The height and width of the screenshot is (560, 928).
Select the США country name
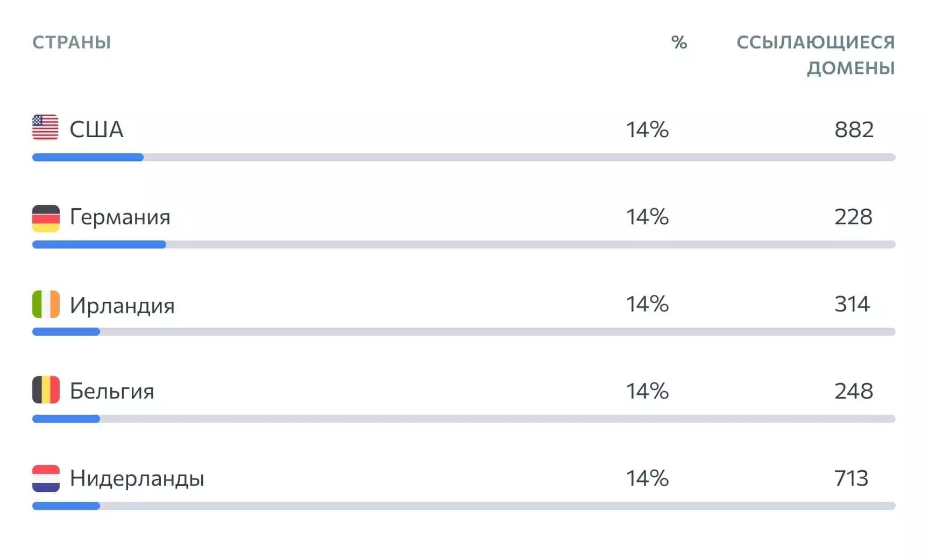pyautogui.click(x=96, y=130)
